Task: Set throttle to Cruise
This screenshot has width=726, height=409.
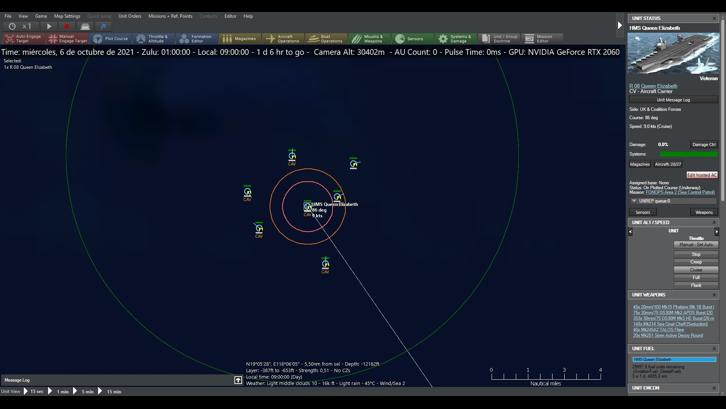Action: point(696,270)
